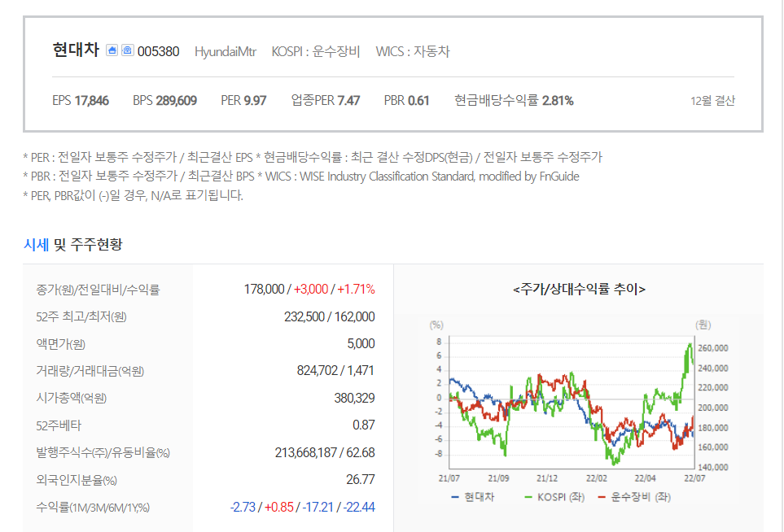Select the 현대차 legend entry in chart
784x532 pixels.
point(472,497)
